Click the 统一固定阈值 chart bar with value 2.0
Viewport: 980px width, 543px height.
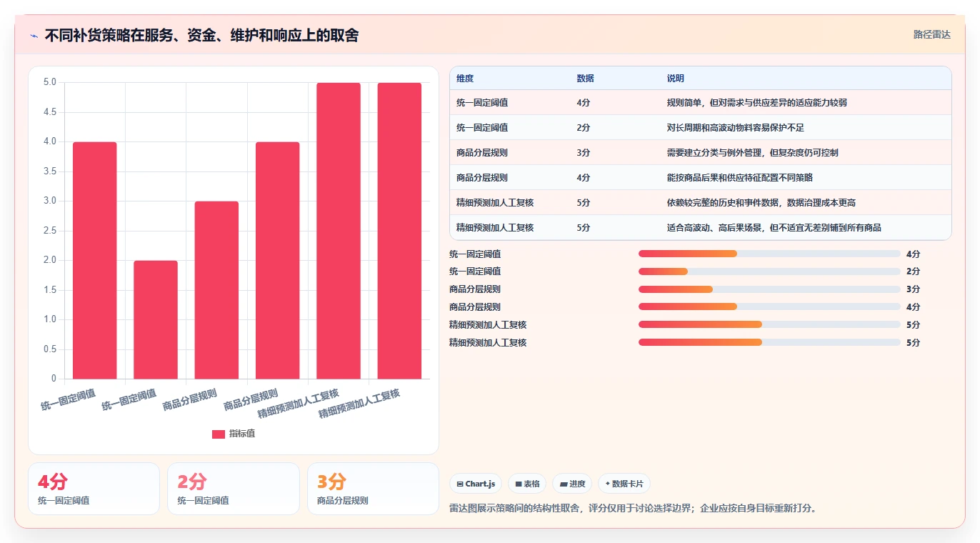(156, 319)
